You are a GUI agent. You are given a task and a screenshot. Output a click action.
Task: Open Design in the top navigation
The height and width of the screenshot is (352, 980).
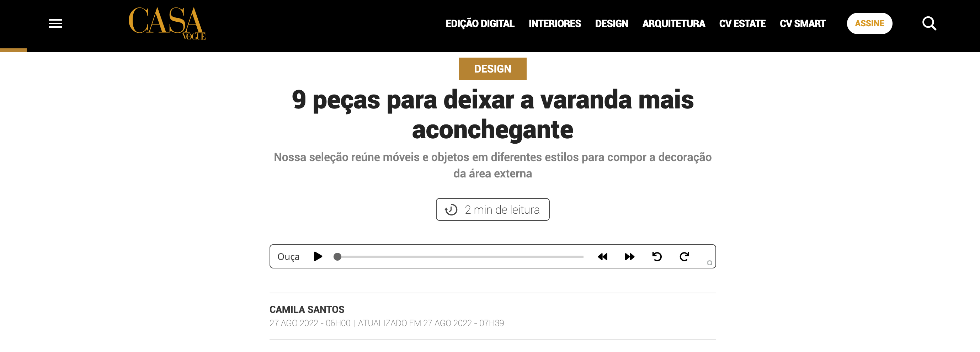pyautogui.click(x=611, y=23)
